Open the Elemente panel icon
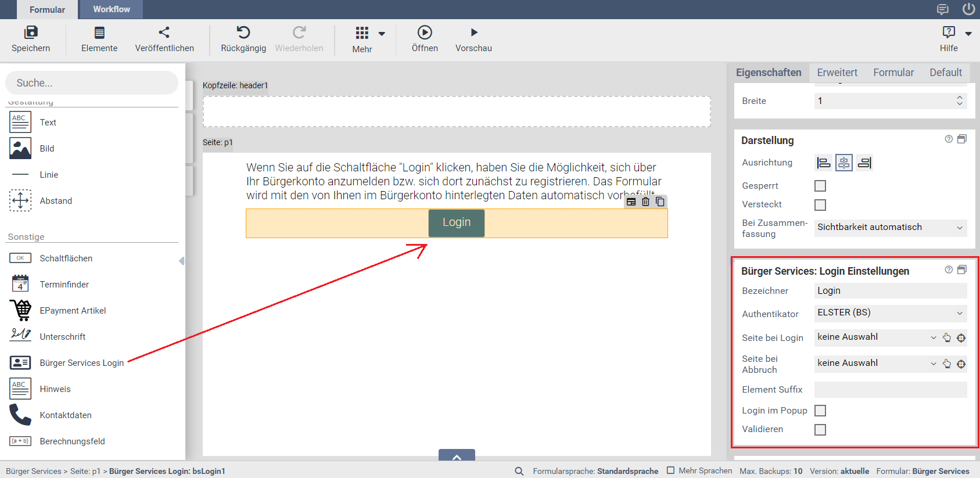Viewport: 980px width, 478px height. [x=99, y=33]
